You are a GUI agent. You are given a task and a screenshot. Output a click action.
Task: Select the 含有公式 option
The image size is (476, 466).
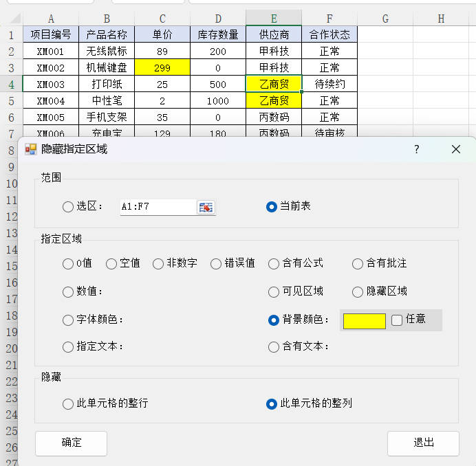(x=274, y=263)
